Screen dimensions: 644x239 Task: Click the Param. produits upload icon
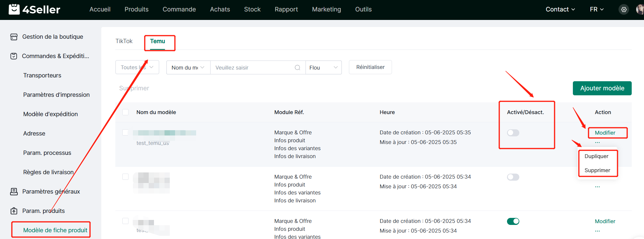pos(14,211)
